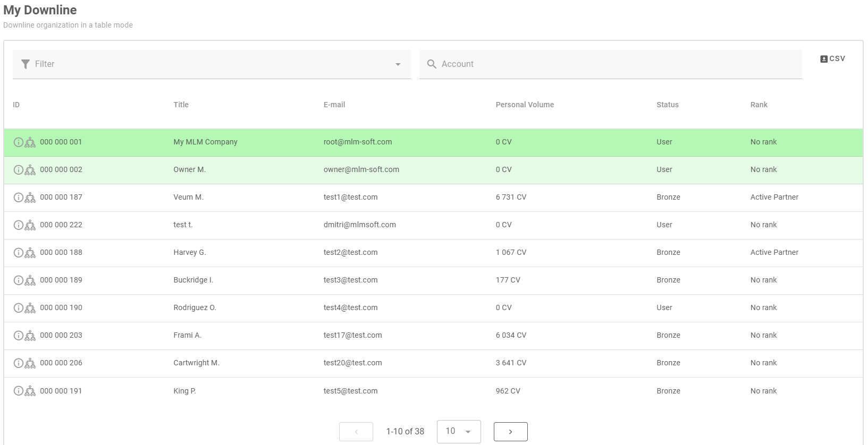The width and height of the screenshot is (868, 445).
Task: Go to next page of results
Action: pyautogui.click(x=510, y=432)
